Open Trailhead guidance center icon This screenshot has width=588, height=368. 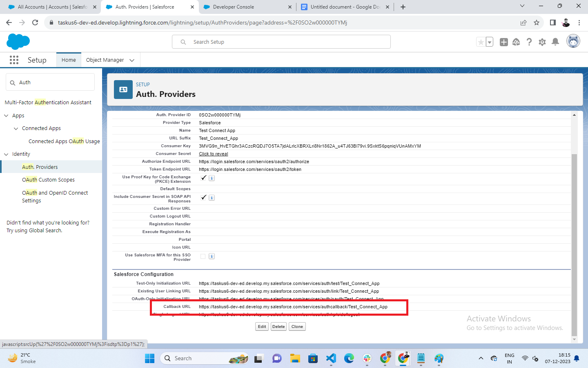coord(517,42)
